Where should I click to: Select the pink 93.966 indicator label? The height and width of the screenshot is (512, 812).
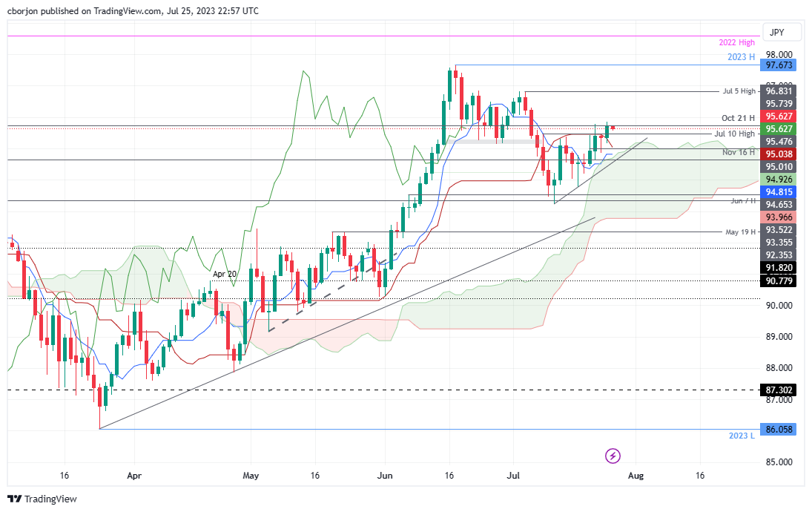point(779,217)
